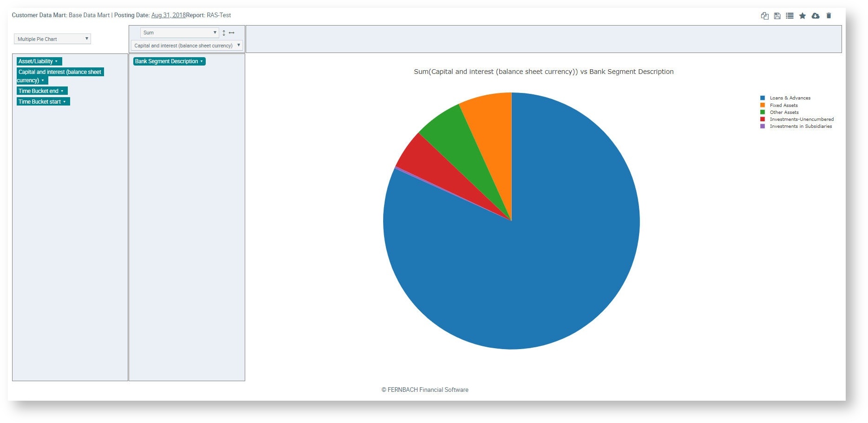Expand the Capital and interest value dropdown
The image size is (868, 423).
(x=186, y=46)
